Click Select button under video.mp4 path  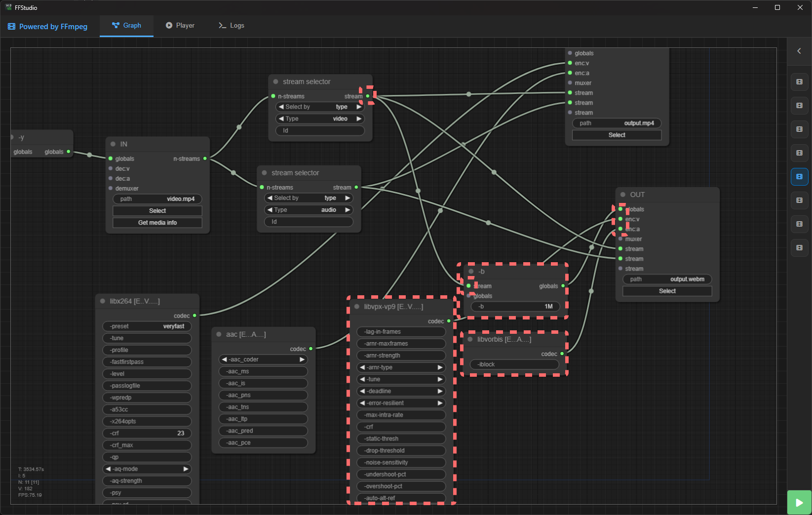point(157,211)
